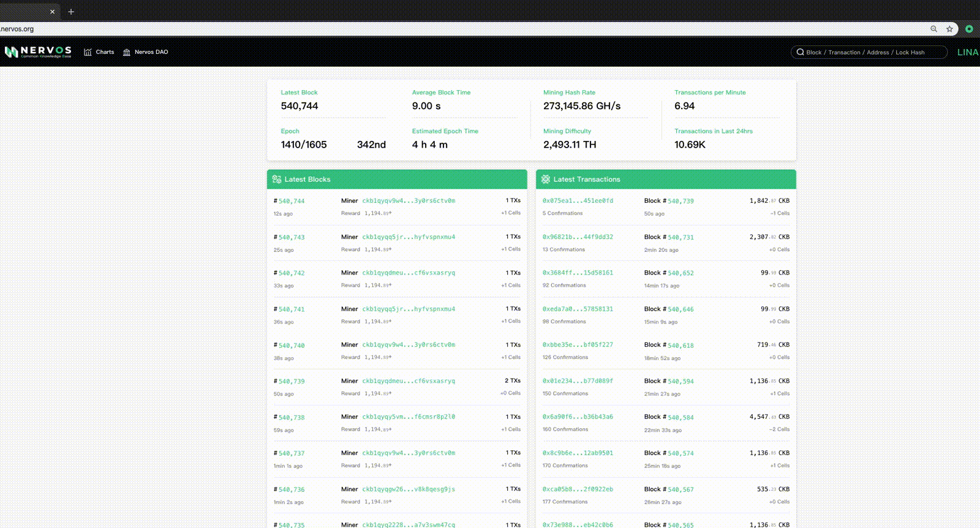Image resolution: width=980 pixels, height=528 pixels.
Task: Bookmark this page with star icon
Action: point(949,29)
